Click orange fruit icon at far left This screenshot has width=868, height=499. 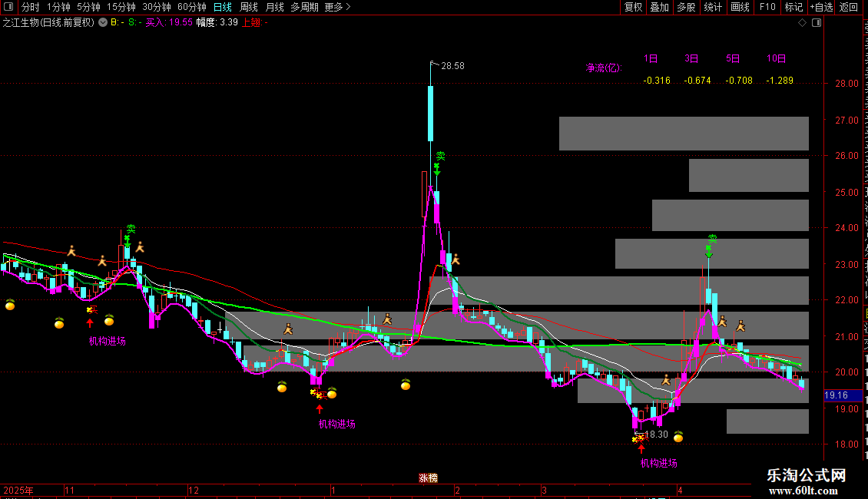[10, 304]
